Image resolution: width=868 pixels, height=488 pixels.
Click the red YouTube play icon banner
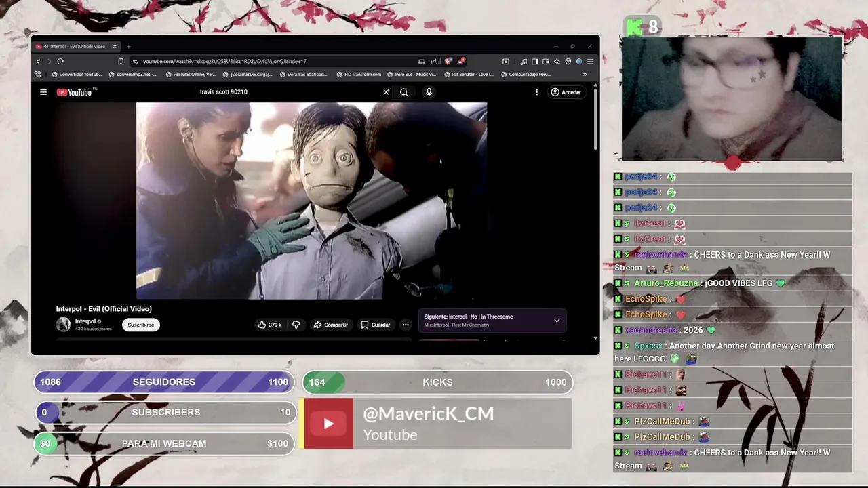[x=328, y=424]
